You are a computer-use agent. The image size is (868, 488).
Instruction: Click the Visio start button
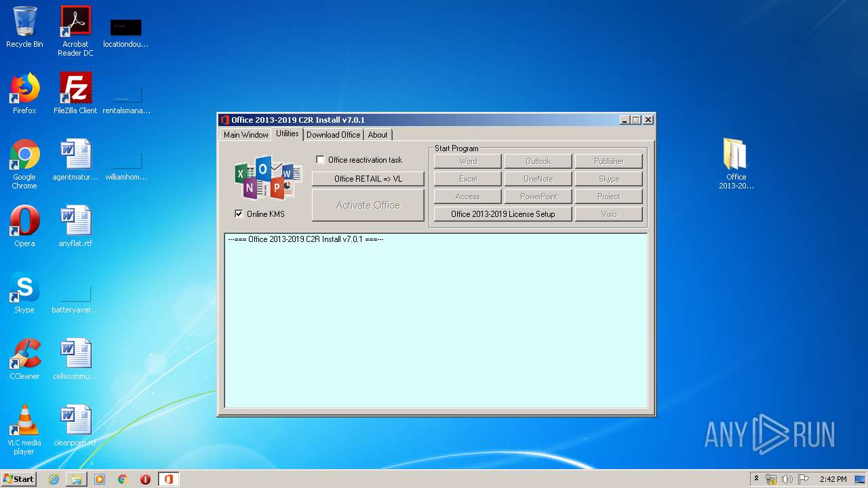[x=609, y=214]
